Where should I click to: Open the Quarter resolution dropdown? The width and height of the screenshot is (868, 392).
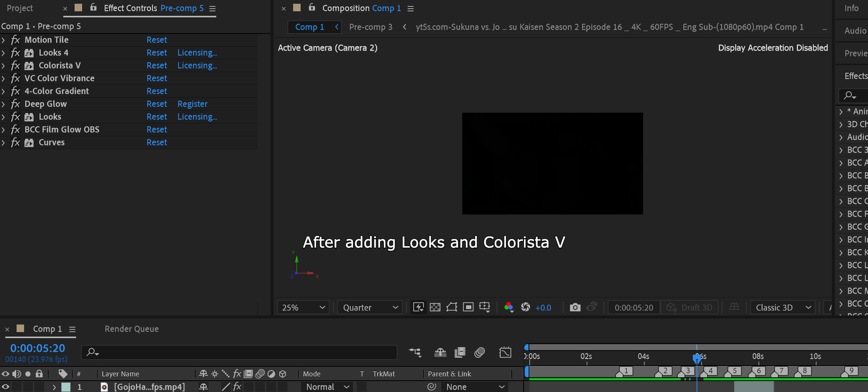(369, 307)
